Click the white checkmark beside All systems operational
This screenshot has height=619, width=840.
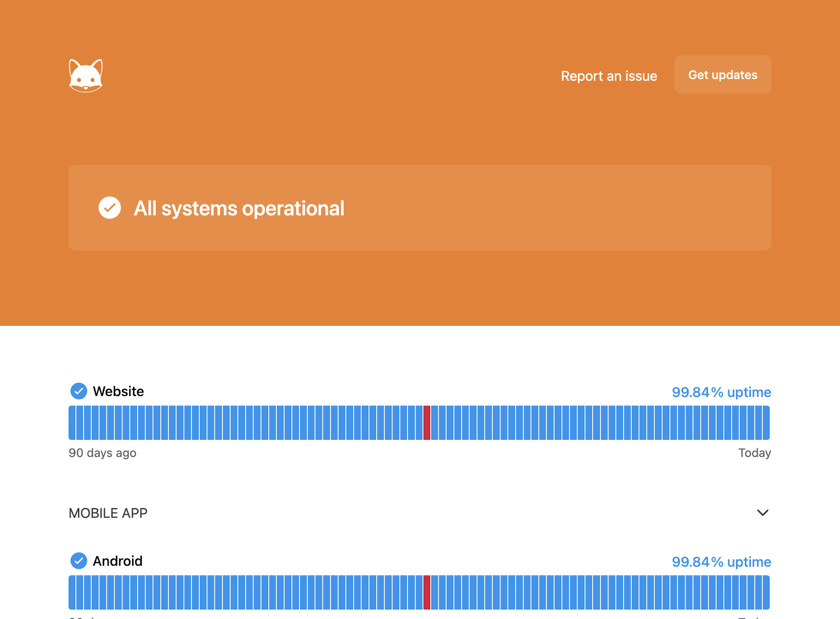(109, 208)
